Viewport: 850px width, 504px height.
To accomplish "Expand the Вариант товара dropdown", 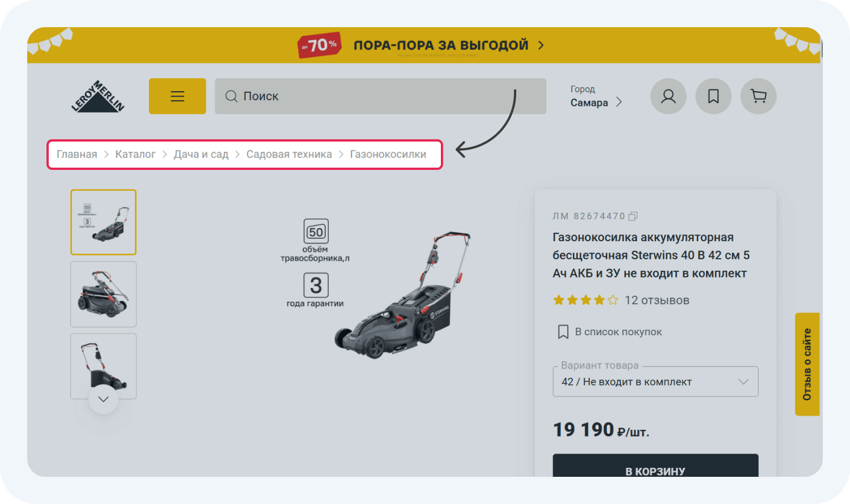I will point(656,382).
